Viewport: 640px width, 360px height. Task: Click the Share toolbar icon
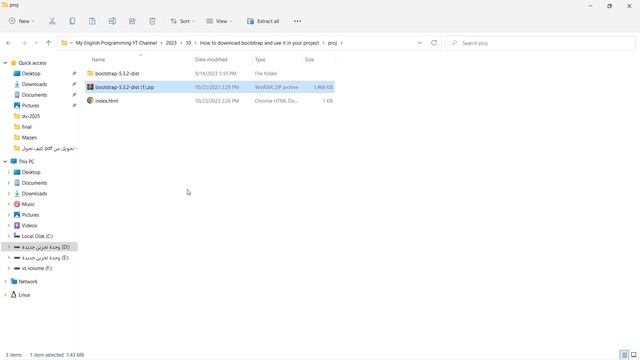coord(132,21)
